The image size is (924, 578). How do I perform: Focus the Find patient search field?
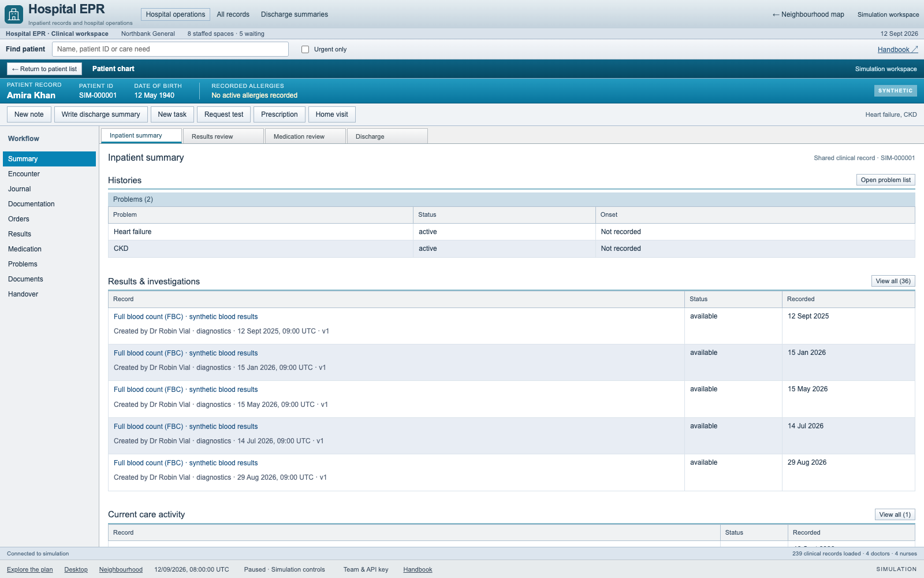tap(170, 49)
